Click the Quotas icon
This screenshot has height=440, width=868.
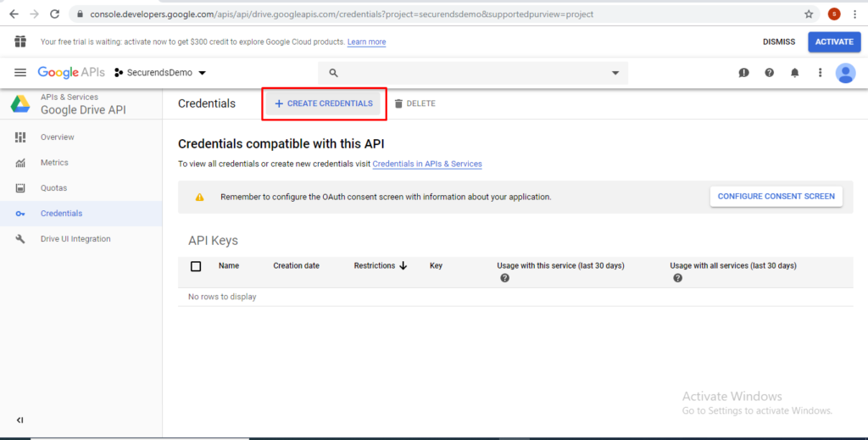20,188
